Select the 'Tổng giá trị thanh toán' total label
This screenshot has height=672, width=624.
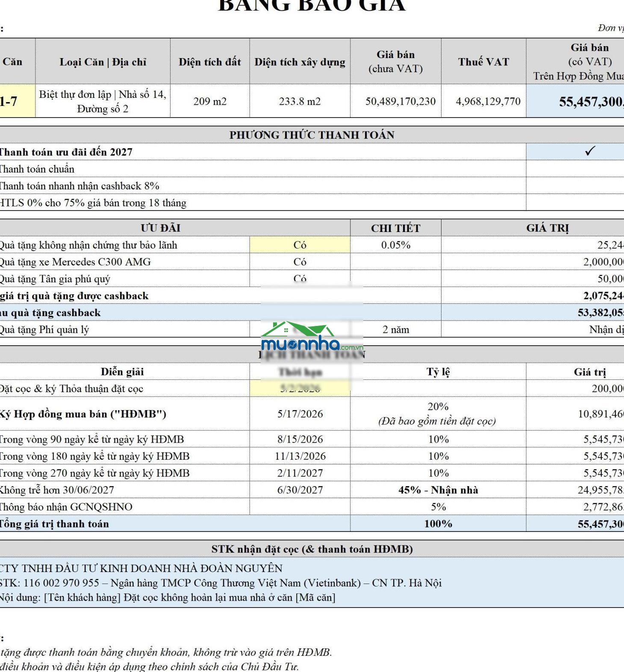coord(54,524)
